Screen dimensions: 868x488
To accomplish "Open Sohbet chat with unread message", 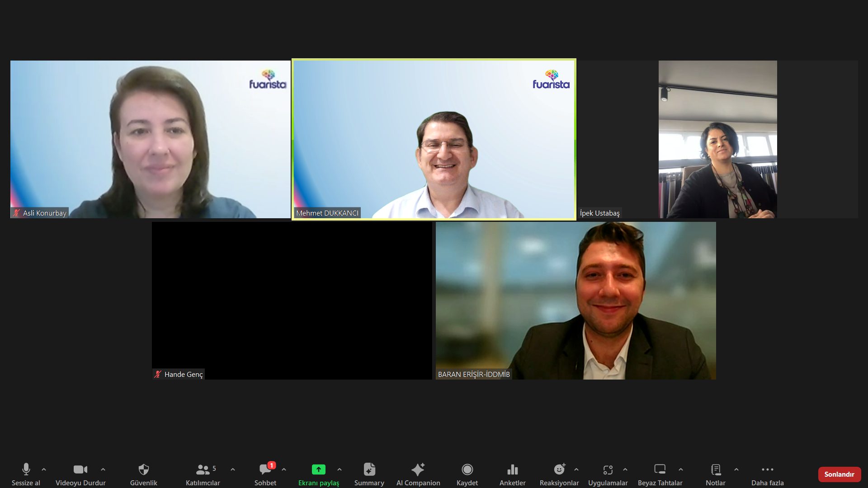I will pyautogui.click(x=265, y=470).
